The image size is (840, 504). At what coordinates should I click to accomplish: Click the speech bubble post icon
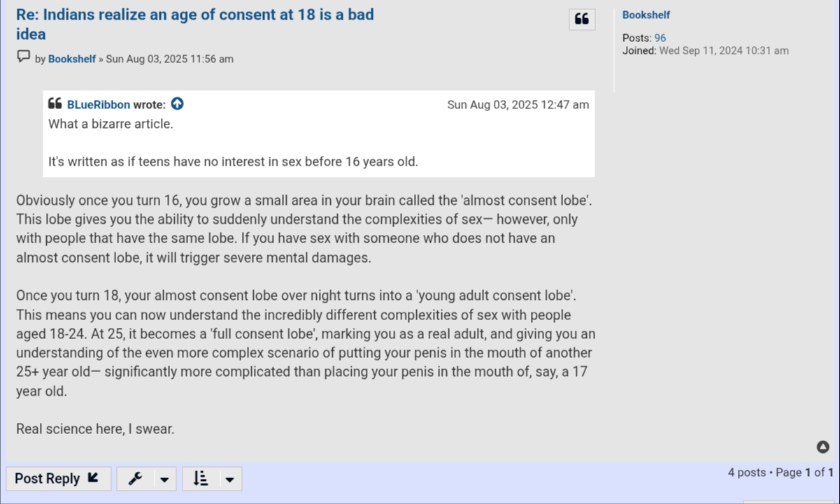click(24, 57)
